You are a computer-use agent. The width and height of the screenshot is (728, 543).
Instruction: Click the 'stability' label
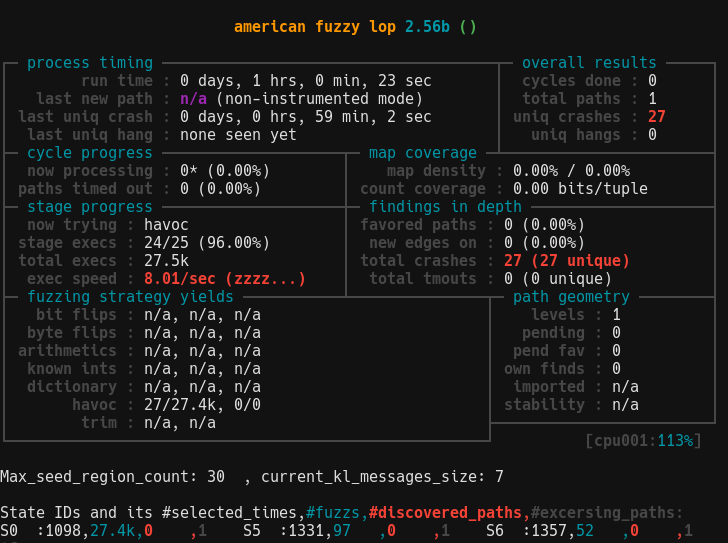(544, 405)
